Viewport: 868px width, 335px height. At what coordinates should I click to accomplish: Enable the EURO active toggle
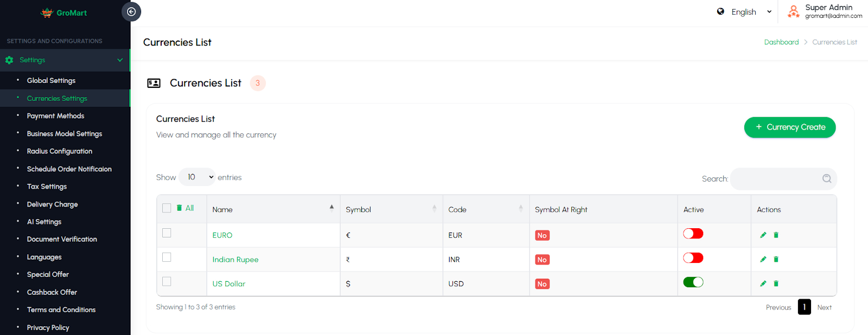(693, 234)
